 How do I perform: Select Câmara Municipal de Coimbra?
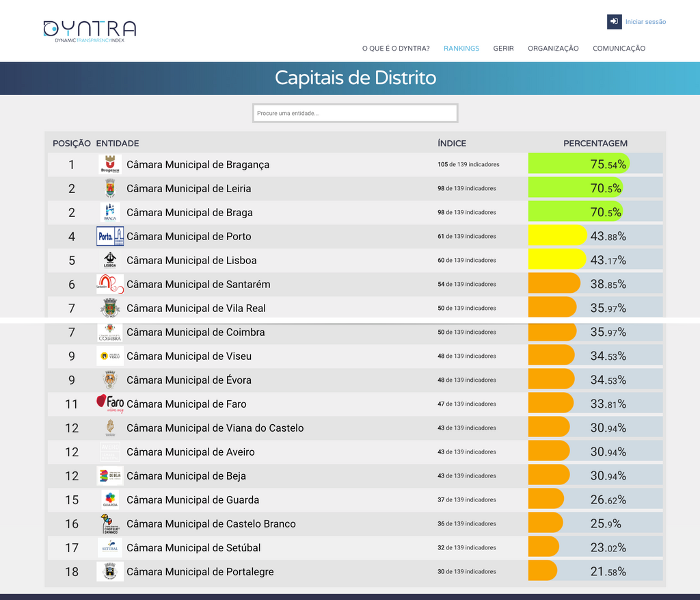coord(196,332)
